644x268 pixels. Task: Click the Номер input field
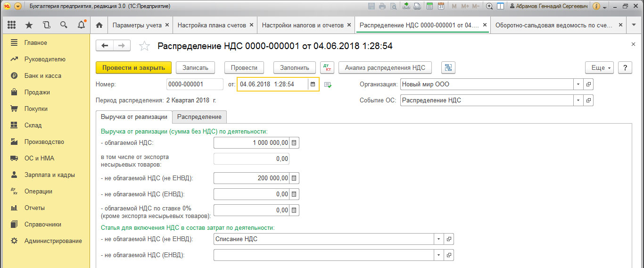195,84
